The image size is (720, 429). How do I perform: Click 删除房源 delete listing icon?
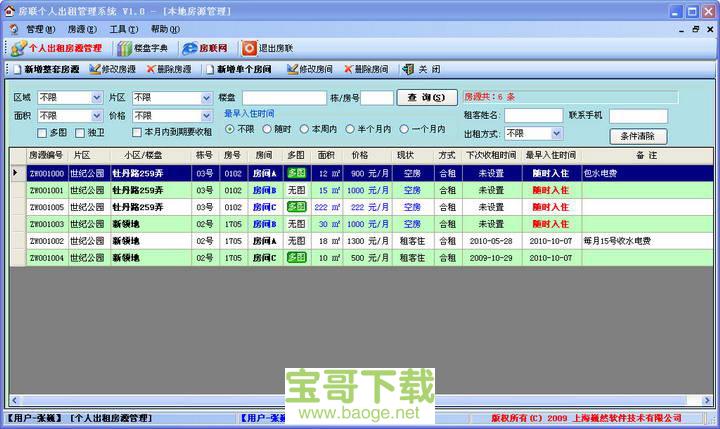click(x=151, y=69)
